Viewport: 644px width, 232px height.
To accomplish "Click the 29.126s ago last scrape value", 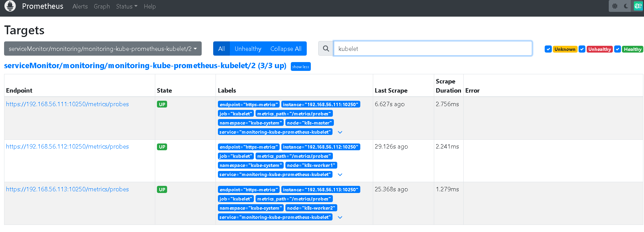I will (x=391, y=147).
